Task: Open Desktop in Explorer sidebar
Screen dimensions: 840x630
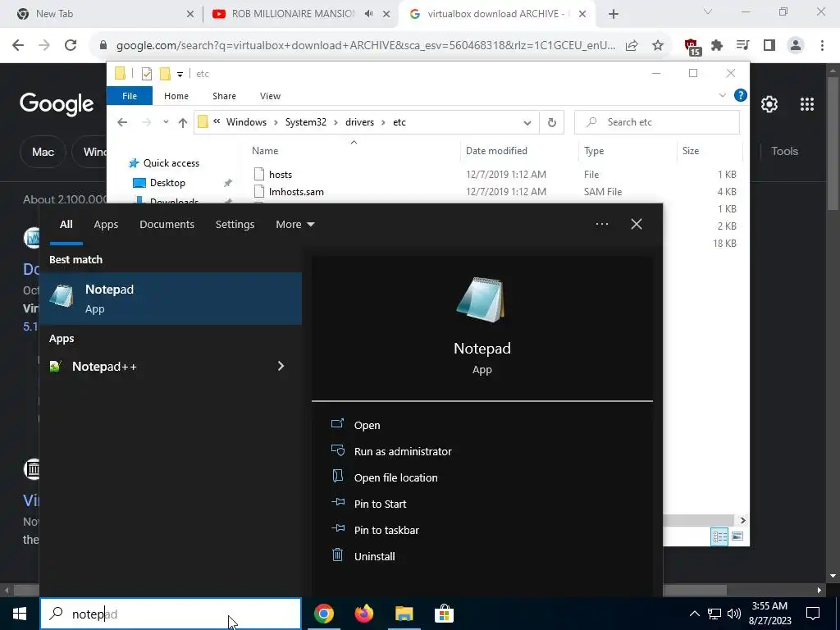Action: coord(167,183)
